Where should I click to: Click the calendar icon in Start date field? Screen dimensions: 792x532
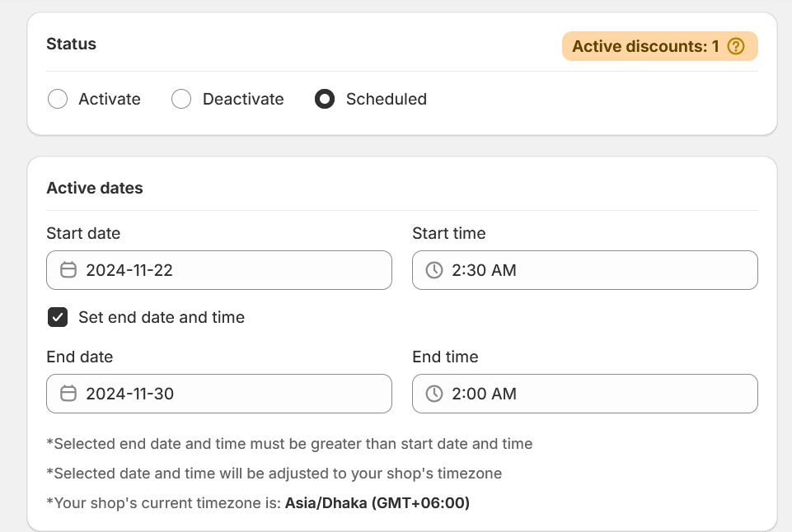tap(68, 270)
